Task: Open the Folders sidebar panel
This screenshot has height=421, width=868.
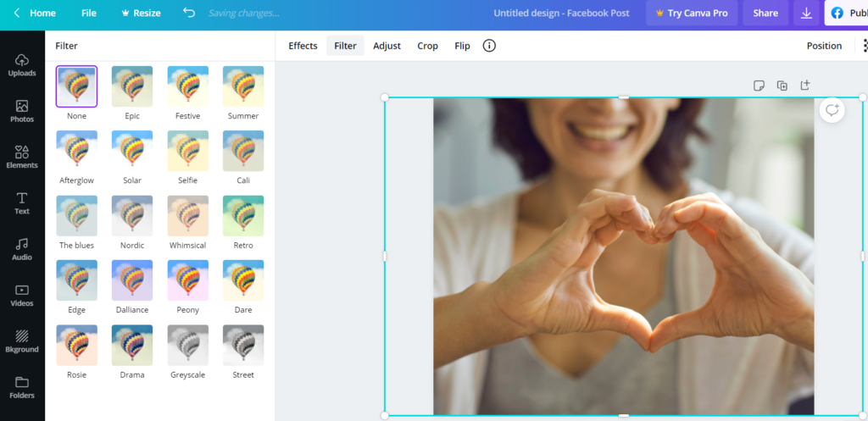Action: tap(22, 387)
